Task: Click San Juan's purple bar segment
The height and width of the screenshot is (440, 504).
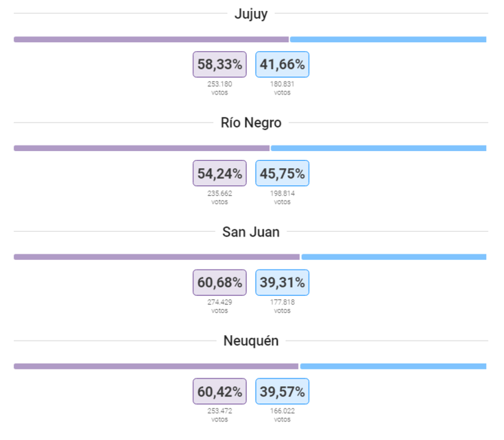Action: pos(157,257)
